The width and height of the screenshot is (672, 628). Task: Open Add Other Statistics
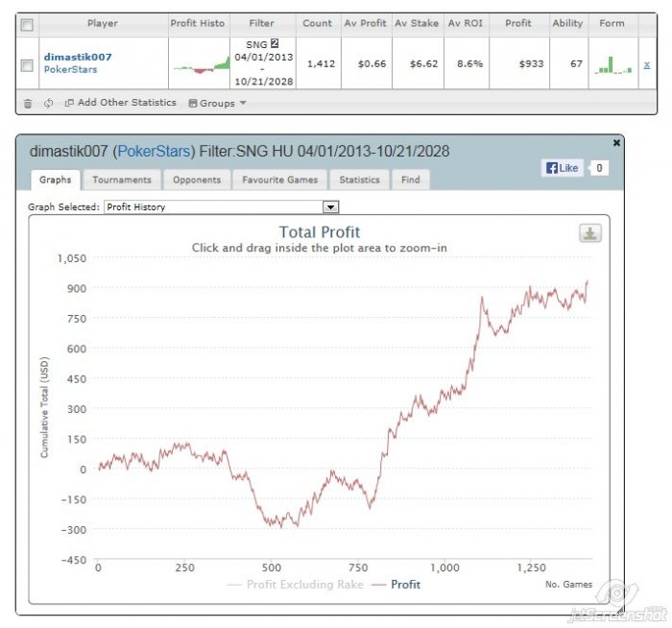(x=120, y=103)
